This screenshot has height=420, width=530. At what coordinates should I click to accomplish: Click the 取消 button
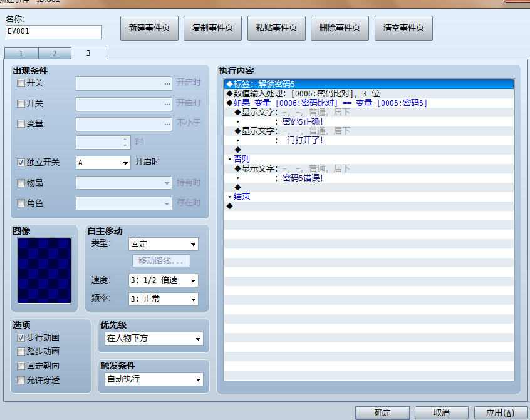tap(442, 412)
